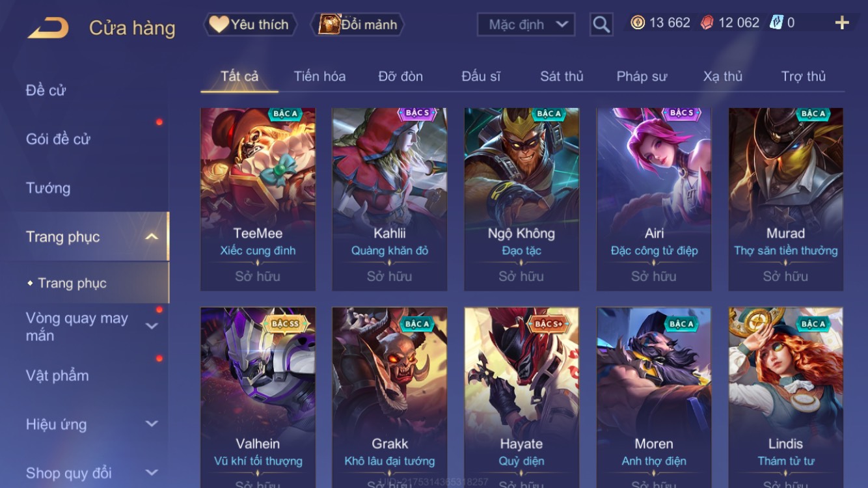
Task: Switch to the Sát thủ tab
Action: tap(562, 76)
